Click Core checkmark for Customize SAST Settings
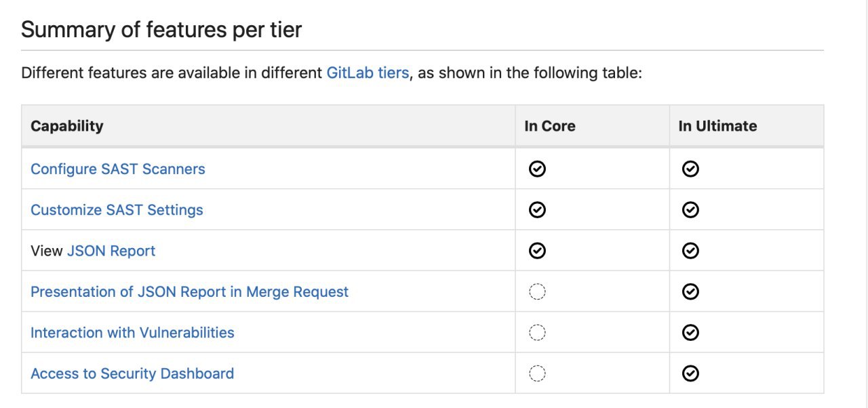The width and height of the screenshot is (868, 408). [x=537, y=210]
